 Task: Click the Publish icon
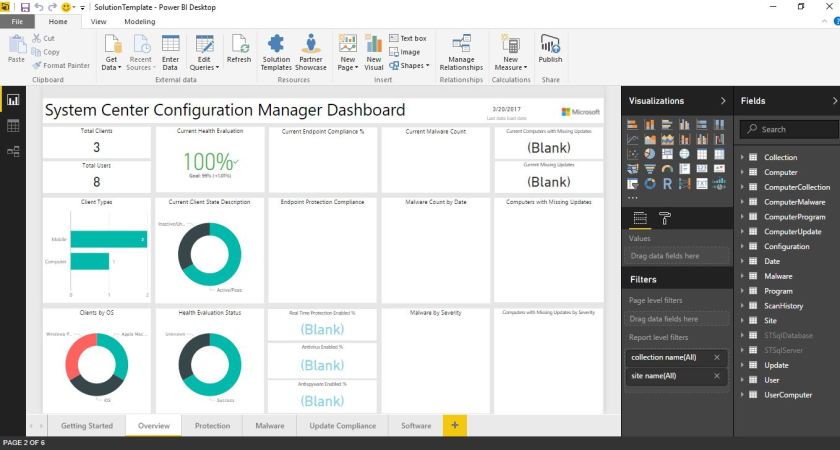point(550,49)
